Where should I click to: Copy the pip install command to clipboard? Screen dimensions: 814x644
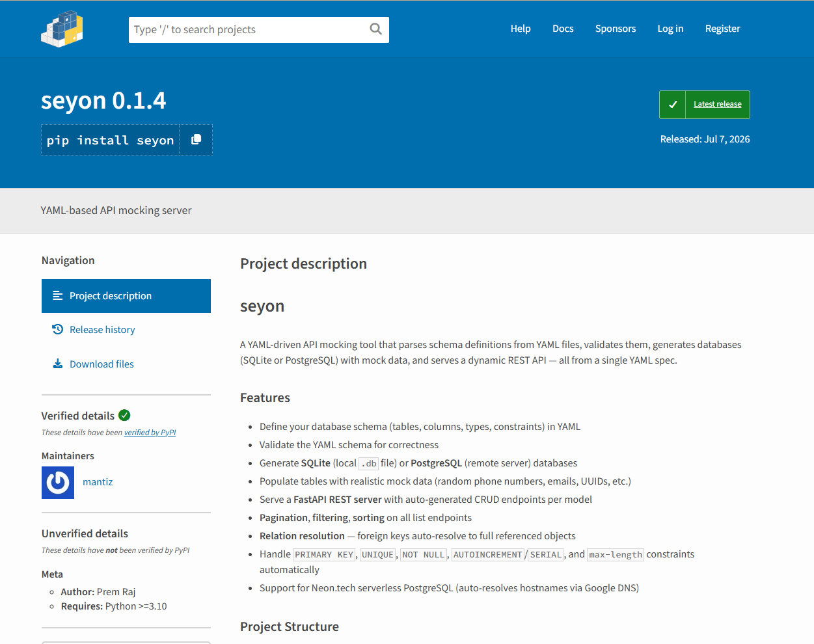[196, 140]
